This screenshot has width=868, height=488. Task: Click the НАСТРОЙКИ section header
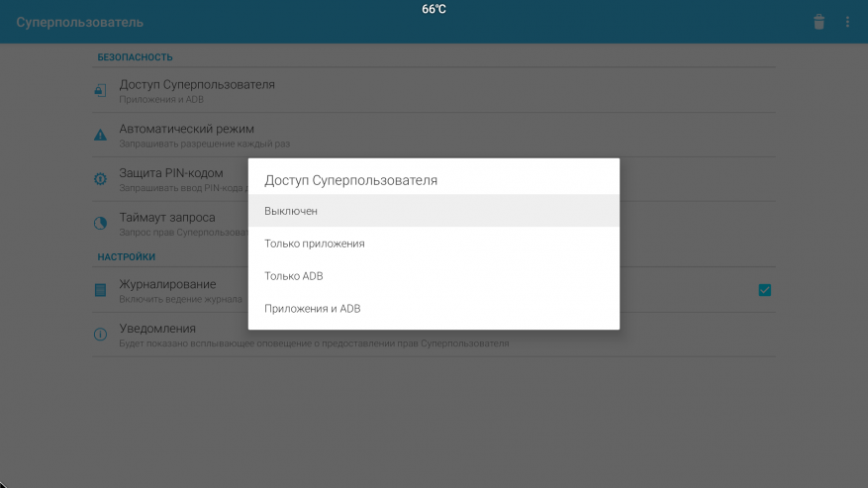(127, 256)
